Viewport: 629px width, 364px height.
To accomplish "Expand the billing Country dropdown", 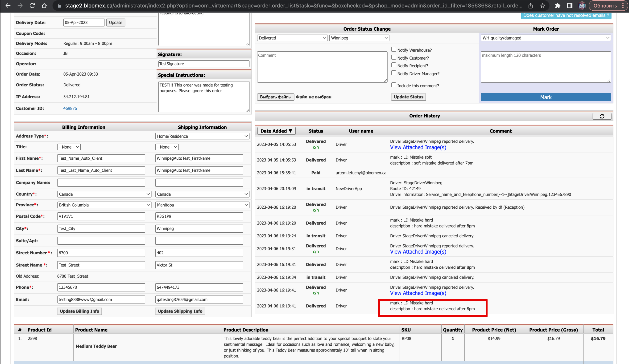I will (x=104, y=194).
